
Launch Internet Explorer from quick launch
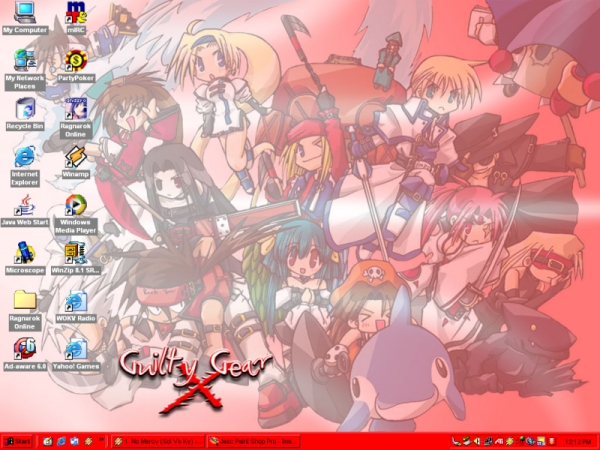[x=61, y=441]
